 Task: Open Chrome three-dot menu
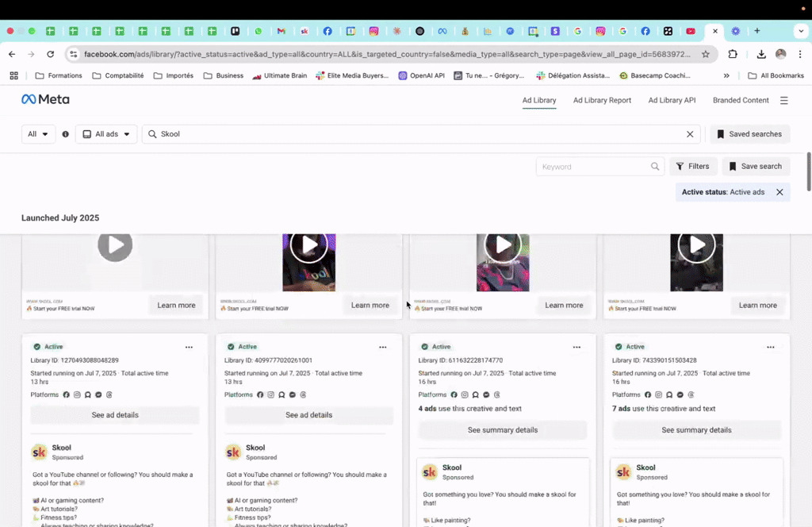point(800,54)
